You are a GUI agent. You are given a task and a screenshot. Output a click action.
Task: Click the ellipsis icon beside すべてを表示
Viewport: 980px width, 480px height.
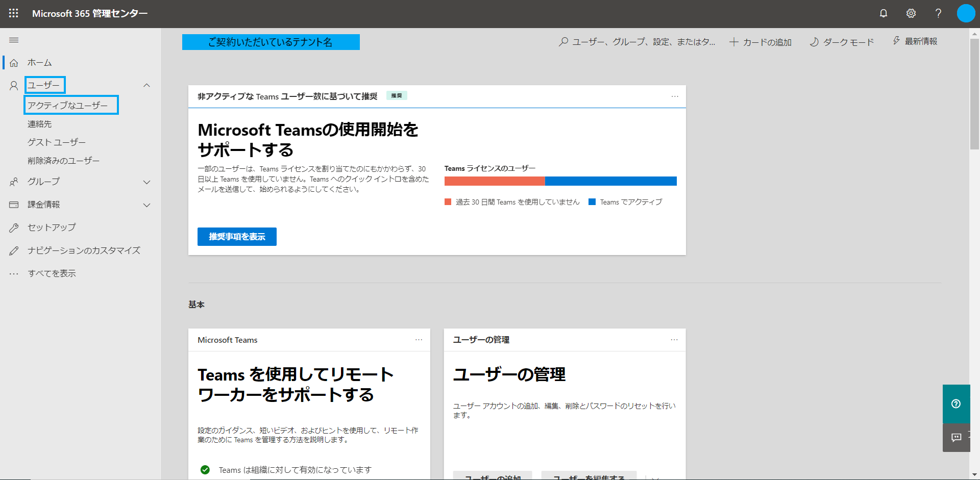point(14,274)
